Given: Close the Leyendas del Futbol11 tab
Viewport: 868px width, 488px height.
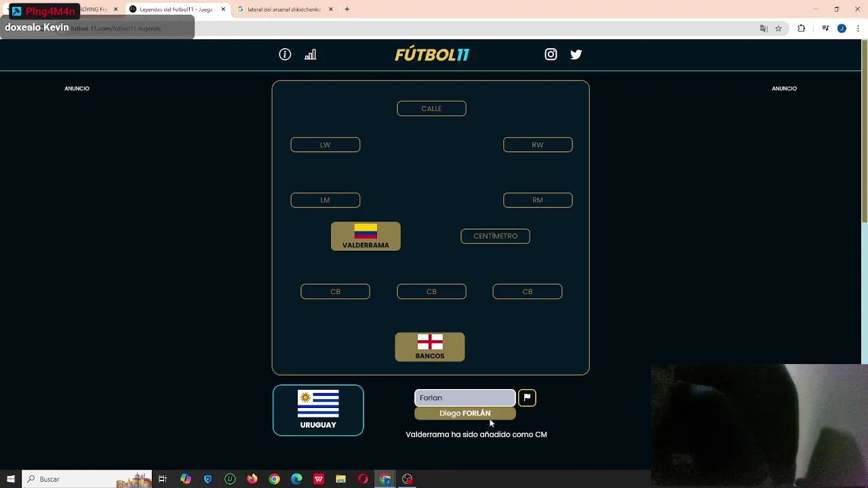Looking at the screenshot, I should 223,9.
